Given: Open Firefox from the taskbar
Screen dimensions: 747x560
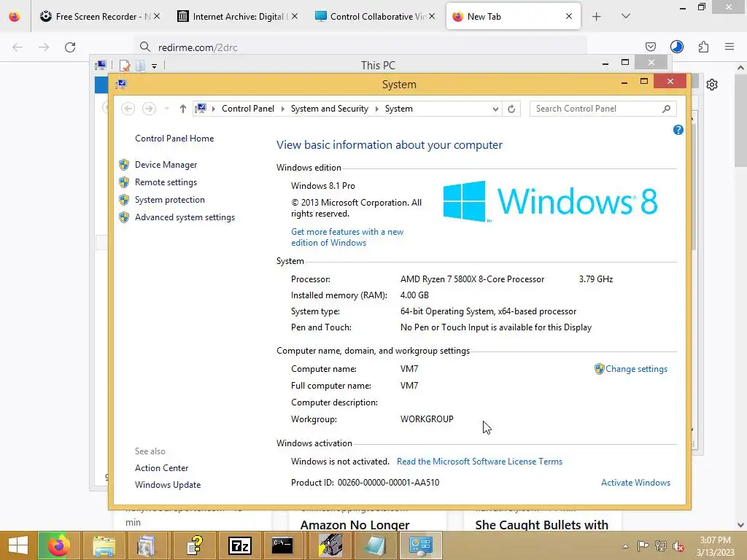Looking at the screenshot, I should point(58,545).
